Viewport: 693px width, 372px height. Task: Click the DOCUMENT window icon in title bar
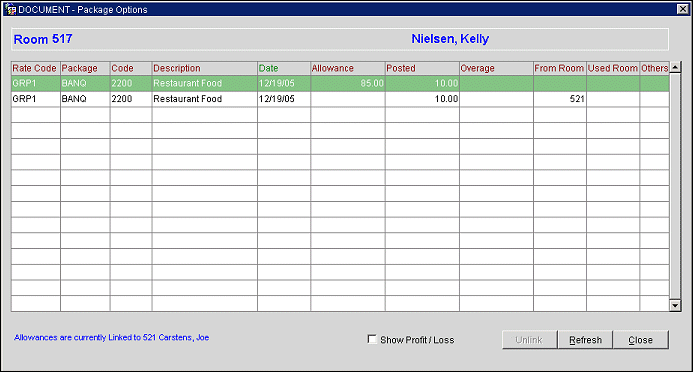10,9
